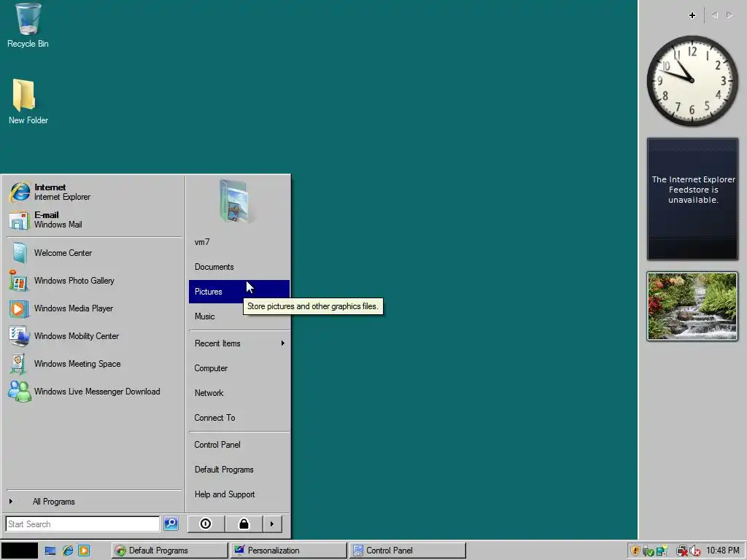Click the disconnected network tray icon
The image size is (747, 560).
(x=682, y=551)
